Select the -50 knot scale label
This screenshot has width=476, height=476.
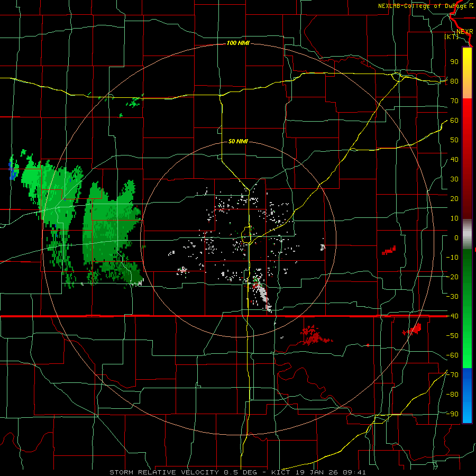coord(452,336)
